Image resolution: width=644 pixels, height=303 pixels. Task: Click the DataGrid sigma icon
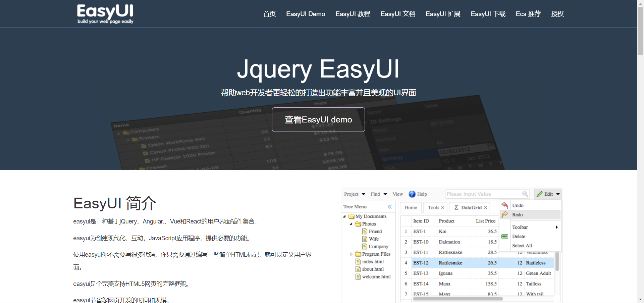(457, 207)
